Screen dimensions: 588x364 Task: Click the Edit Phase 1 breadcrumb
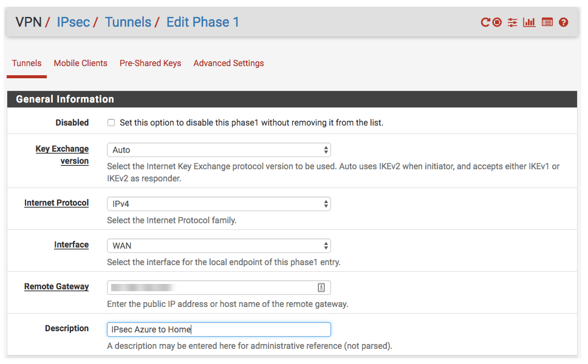tap(203, 22)
